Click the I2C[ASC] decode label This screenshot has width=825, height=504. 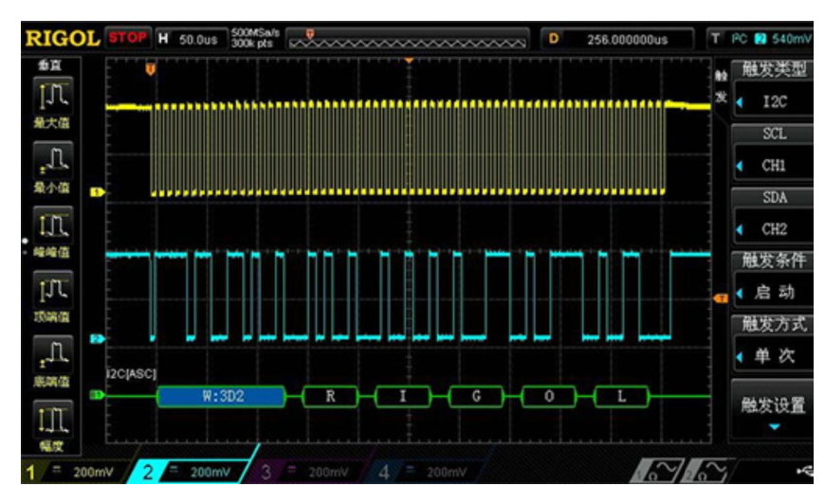tap(131, 373)
